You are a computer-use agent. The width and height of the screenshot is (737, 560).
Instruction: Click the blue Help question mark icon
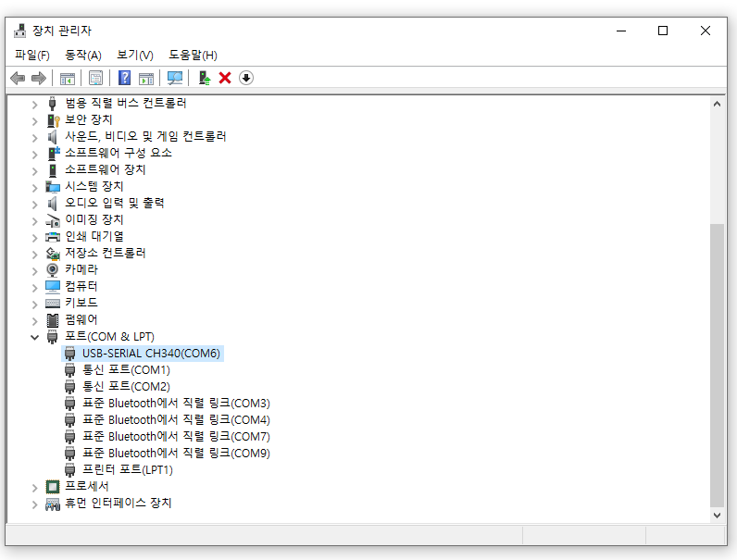point(125,78)
